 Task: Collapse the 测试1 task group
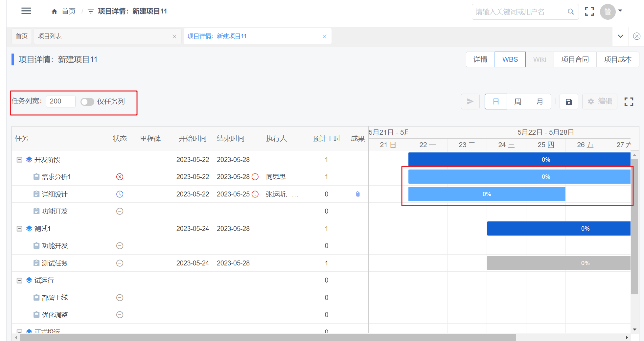click(19, 229)
